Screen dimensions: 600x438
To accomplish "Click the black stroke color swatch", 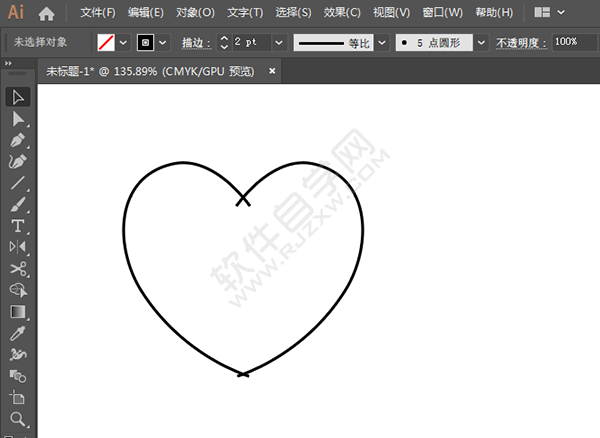I will pyautogui.click(x=145, y=42).
